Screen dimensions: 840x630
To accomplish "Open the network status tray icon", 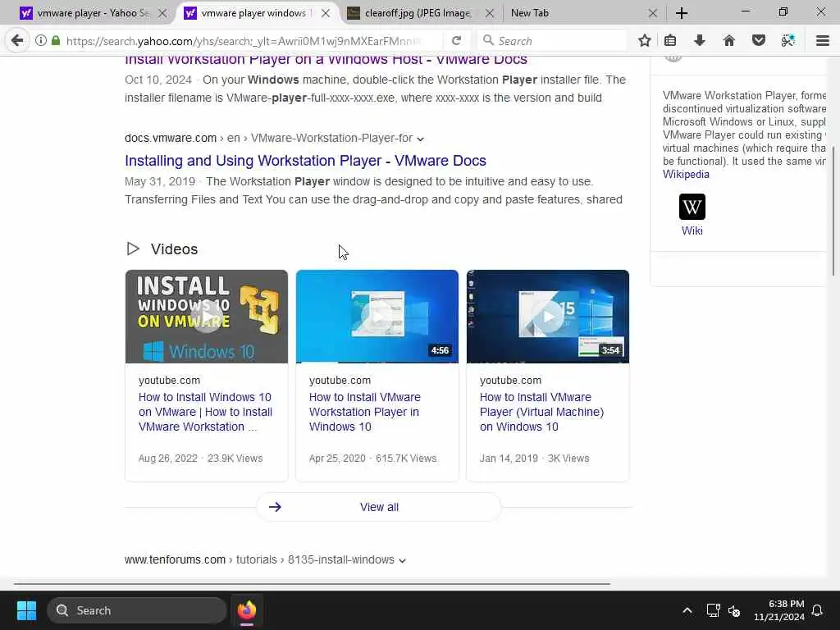I will point(713,610).
